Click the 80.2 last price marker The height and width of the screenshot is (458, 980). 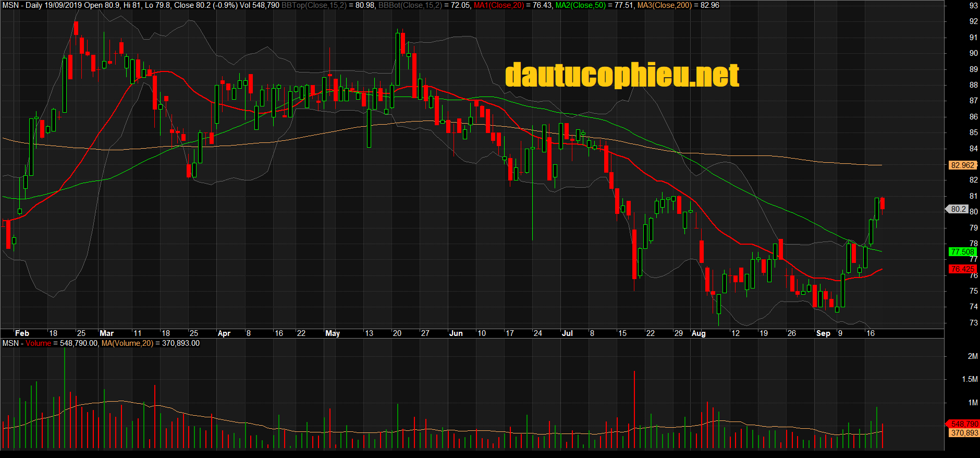coord(958,209)
